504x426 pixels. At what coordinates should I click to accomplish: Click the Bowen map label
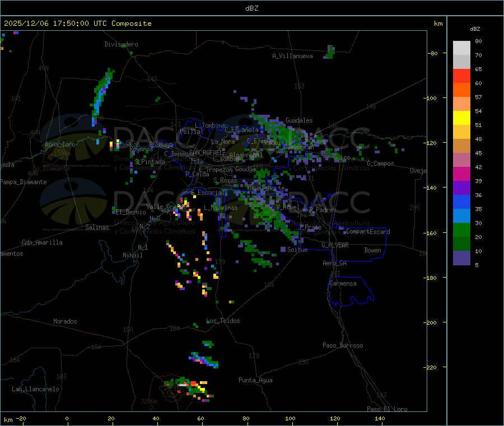pos(372,250)
